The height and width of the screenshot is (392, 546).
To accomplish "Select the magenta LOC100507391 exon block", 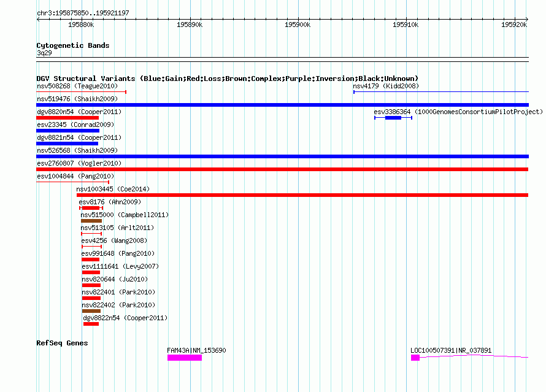I will pyautogui.click(x=415, y=358).
